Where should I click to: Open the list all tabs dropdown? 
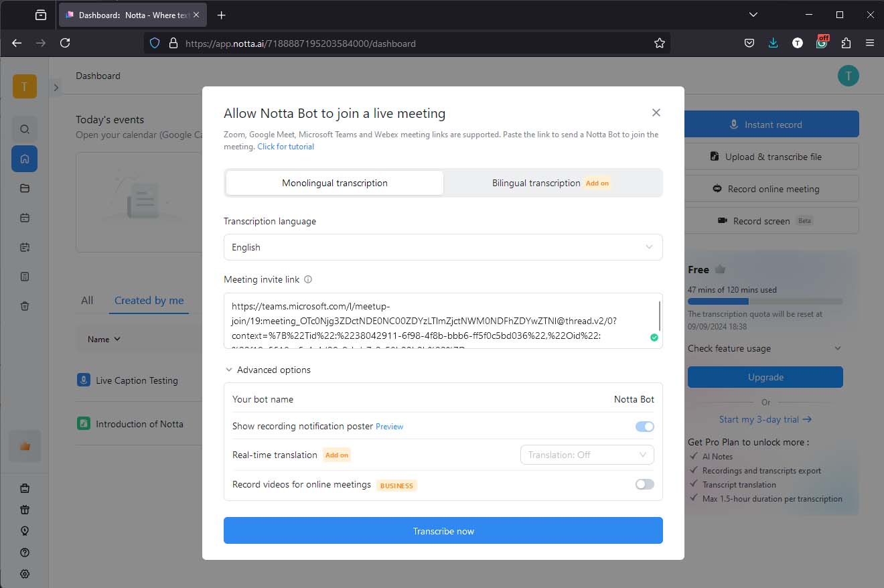pyautogui.click(x=753, y=15)
